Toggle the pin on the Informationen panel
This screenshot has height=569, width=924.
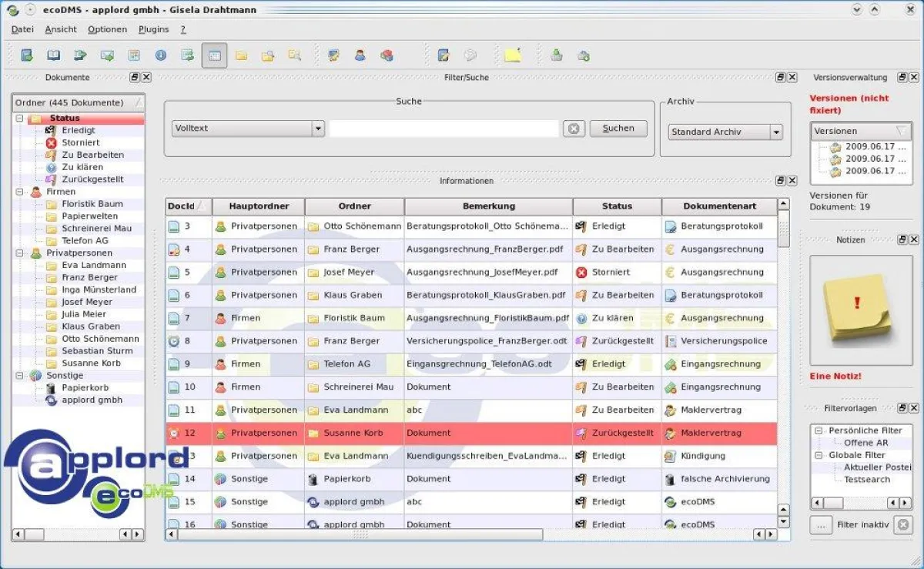(x=779, y=180)
